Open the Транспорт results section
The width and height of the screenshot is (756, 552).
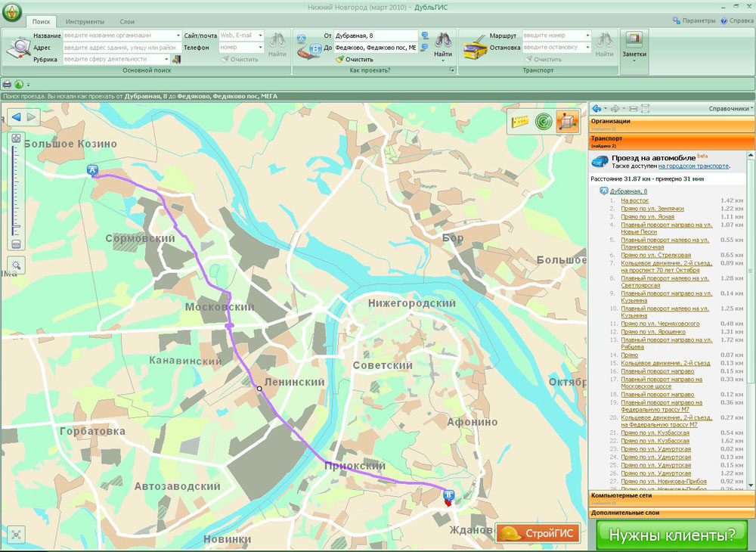[671, 141]
